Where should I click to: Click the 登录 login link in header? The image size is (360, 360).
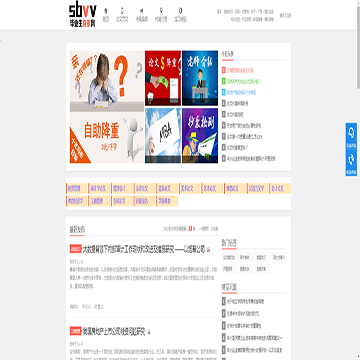(282, 15)
